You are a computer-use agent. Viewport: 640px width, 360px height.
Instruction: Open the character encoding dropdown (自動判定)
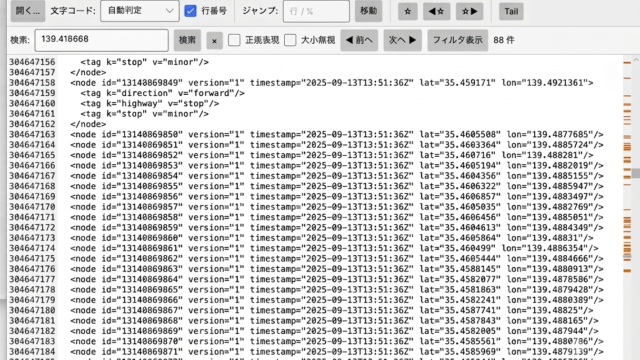(x=140, y=11)
